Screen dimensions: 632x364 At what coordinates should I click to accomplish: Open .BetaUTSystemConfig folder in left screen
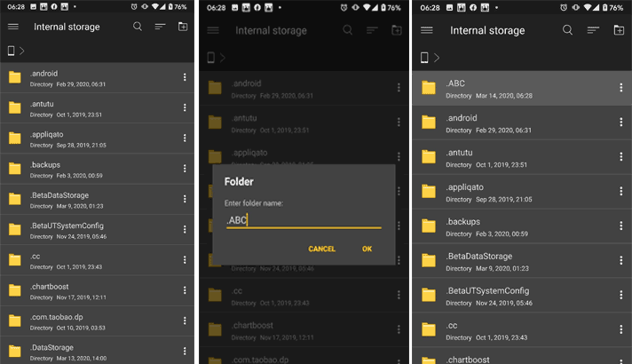[x=97, y=230]
